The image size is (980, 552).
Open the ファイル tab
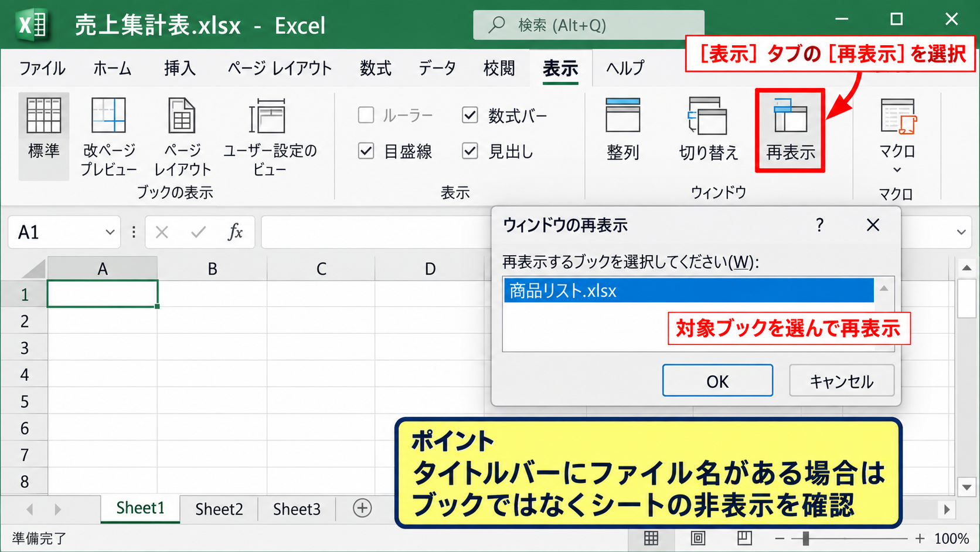[x=42, y=68]
